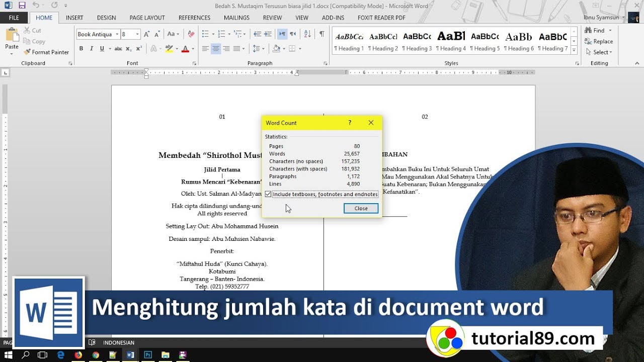
Task: Click the Copy command
Action: point(34,41)
